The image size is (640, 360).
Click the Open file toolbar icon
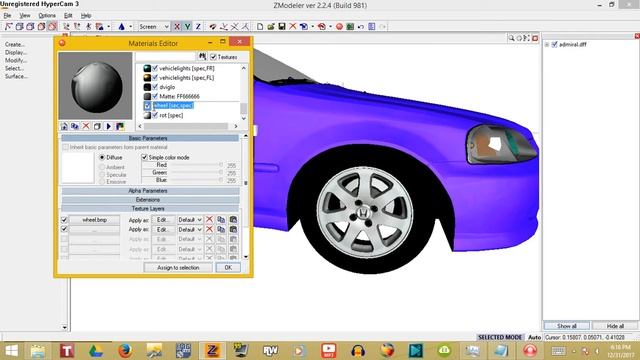(x=271, y=27)
